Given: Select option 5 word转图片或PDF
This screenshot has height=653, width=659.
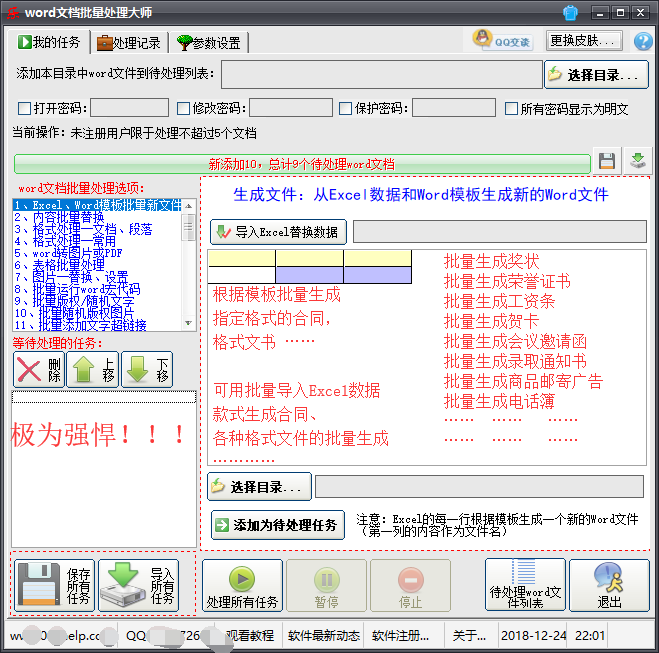Looking at the screenshot, I should pyautogui.click(x=97, y=253).
